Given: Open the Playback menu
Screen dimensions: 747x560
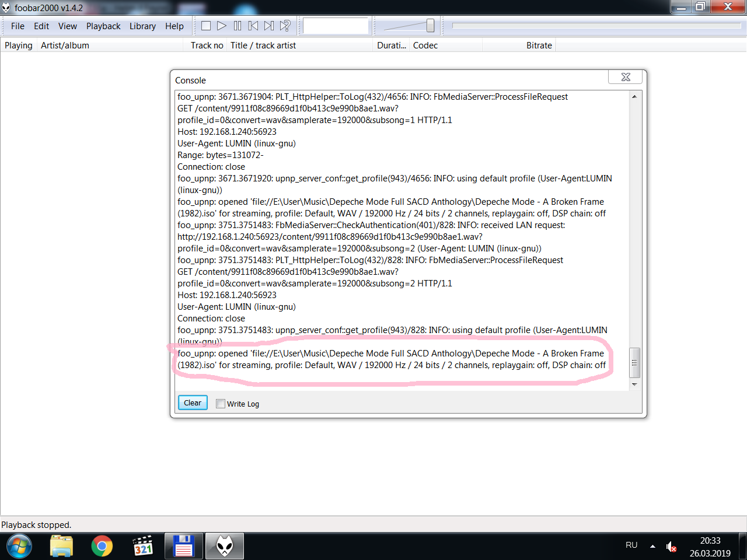Looking at the screenshot, I should point(103,26).
